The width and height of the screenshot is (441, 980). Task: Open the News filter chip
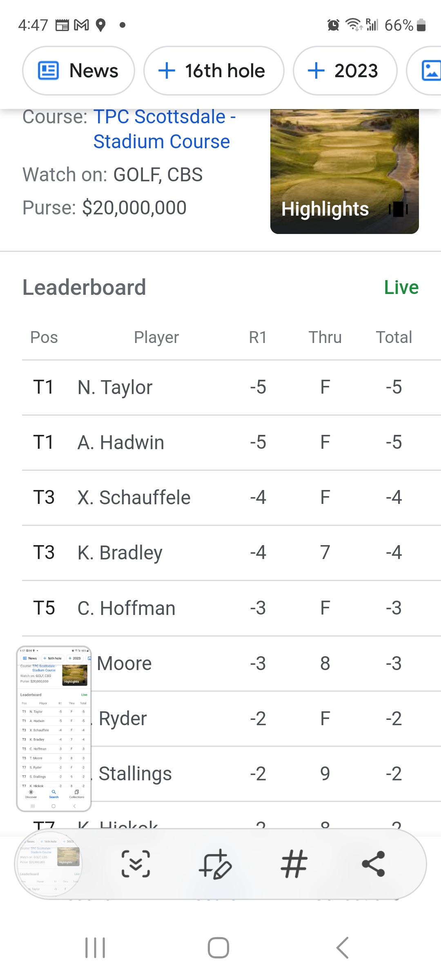[x=78, y=71]
